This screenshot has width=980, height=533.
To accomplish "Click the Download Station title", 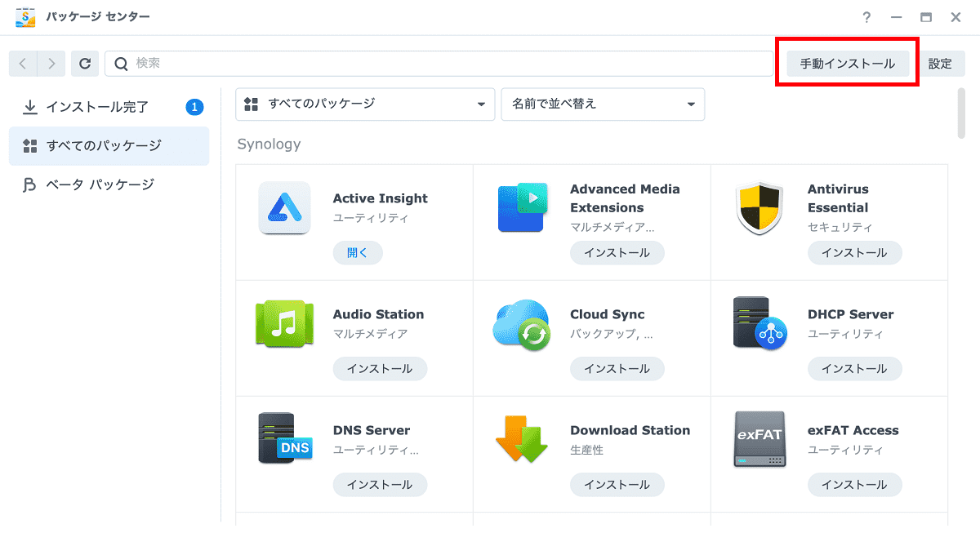I will pyautogui.click(x=630, y=430).
